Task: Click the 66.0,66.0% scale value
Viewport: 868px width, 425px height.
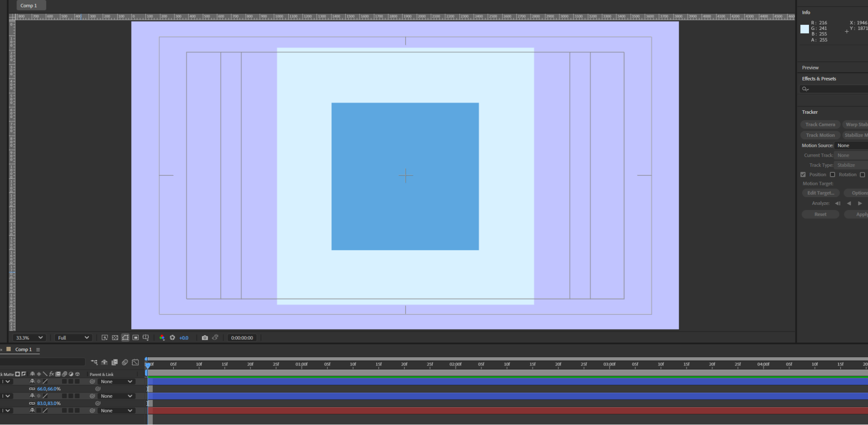Action: [49, 389]
